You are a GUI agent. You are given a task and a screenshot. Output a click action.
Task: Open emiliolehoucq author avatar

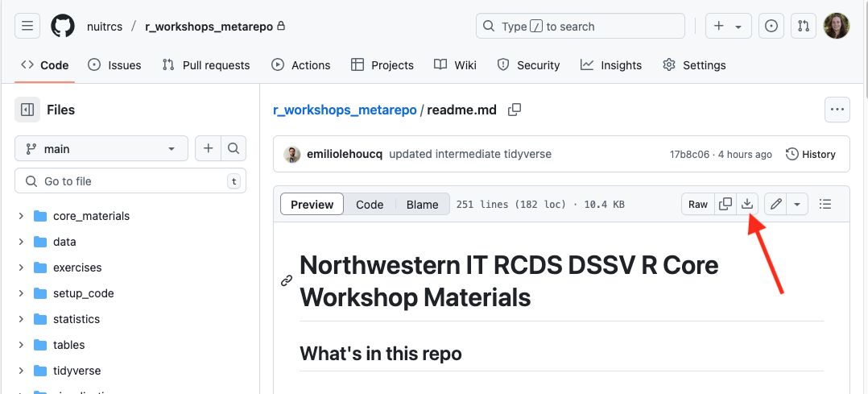[291, 155]
